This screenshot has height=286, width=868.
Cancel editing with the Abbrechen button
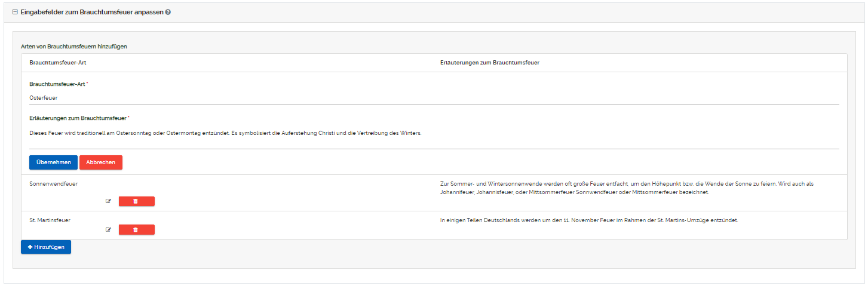click(101, 162)
